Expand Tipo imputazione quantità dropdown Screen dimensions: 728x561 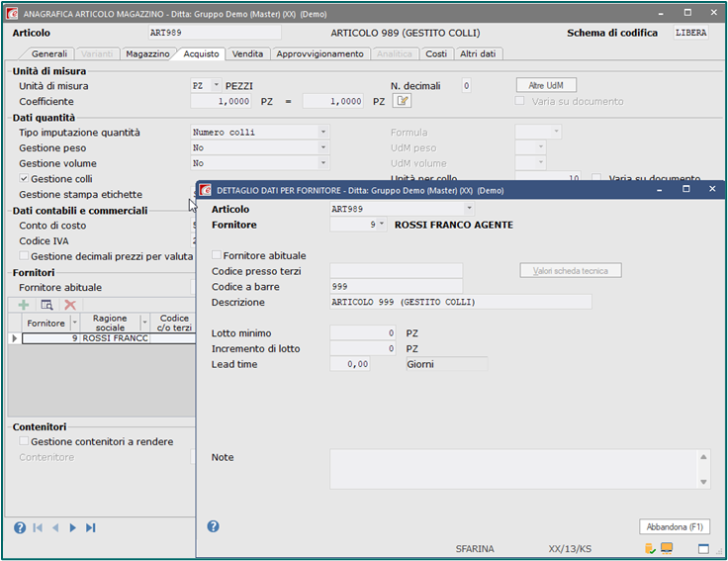(x=323, y=132)
